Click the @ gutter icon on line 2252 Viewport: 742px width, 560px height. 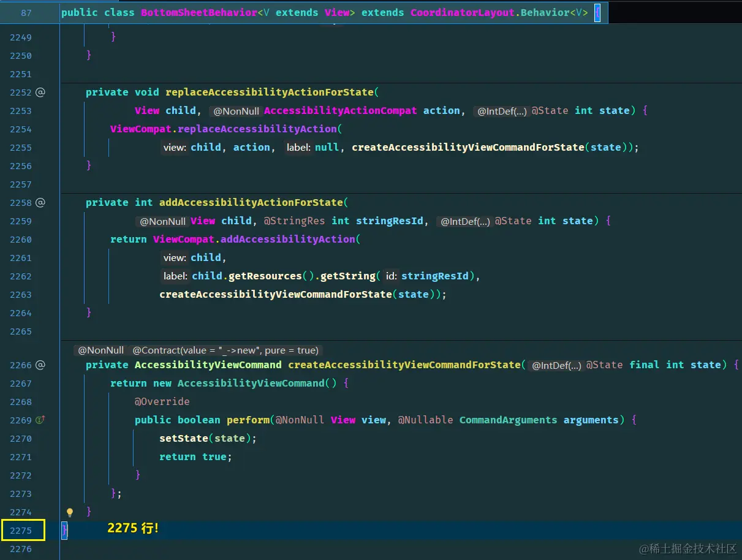pos(40,93)
